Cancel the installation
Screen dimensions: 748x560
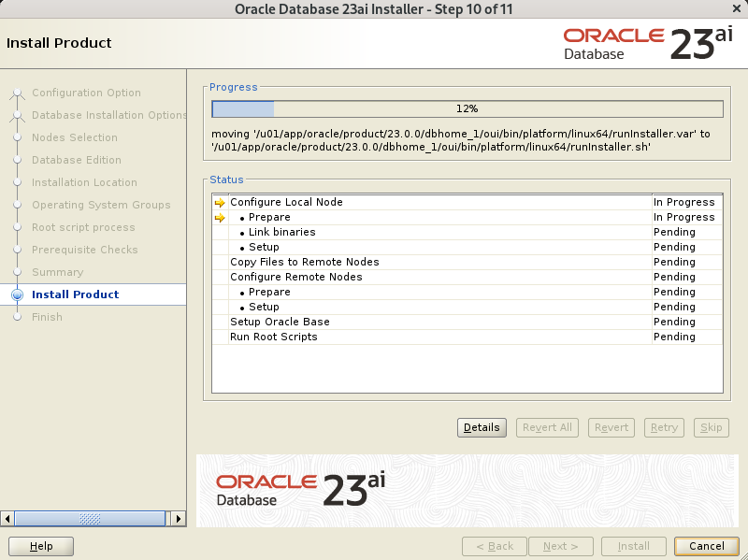coord(707,546)
